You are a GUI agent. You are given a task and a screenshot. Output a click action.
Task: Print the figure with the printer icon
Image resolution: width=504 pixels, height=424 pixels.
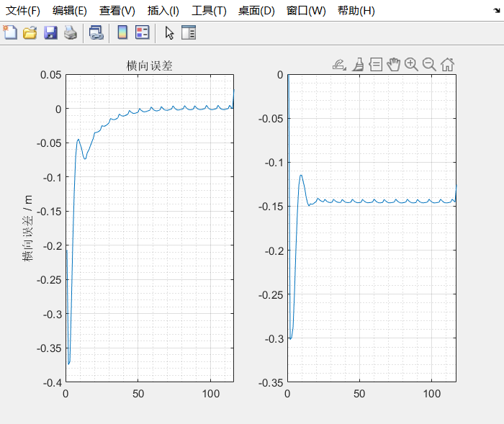coord(71,33)
